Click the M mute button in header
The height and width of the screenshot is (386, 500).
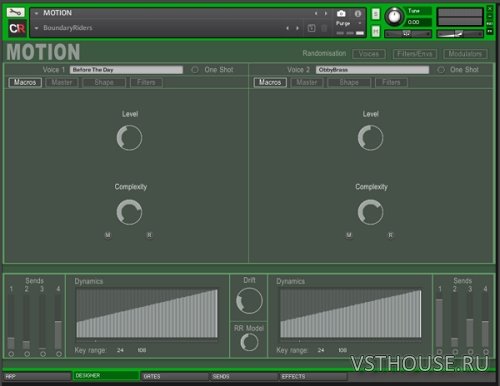pos(376,31)
